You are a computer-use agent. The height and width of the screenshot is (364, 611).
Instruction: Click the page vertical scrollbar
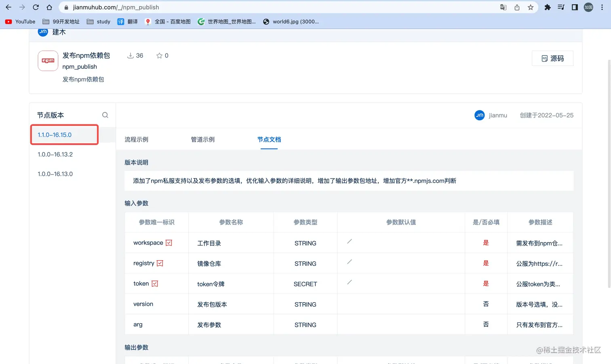(x=609, y=174)
